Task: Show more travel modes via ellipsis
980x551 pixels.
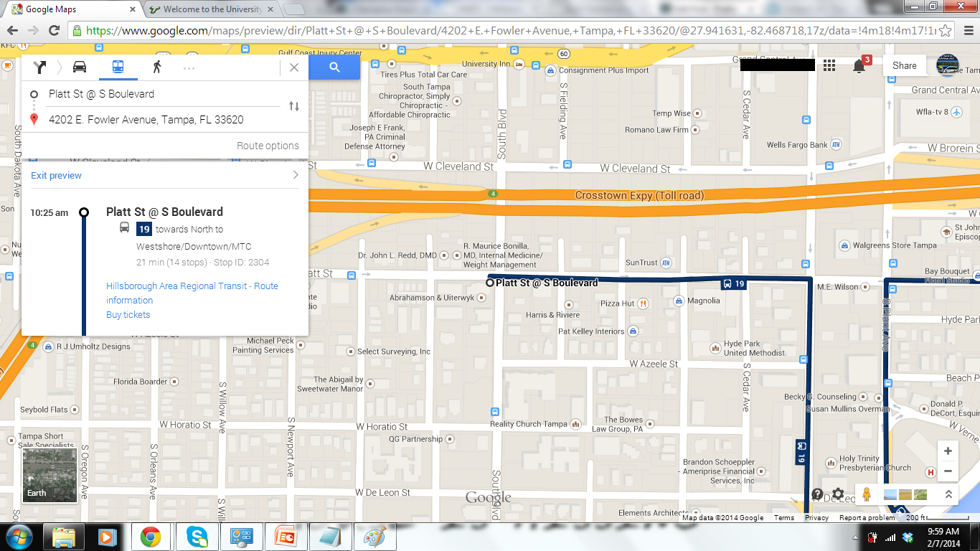Action: 189,67
